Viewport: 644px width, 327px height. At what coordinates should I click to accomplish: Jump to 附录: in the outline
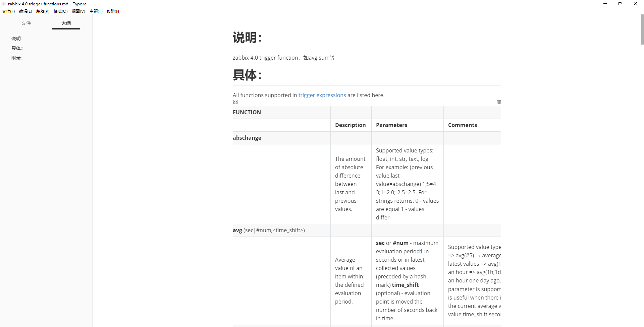pyautogui.click(x=17, y=58)
